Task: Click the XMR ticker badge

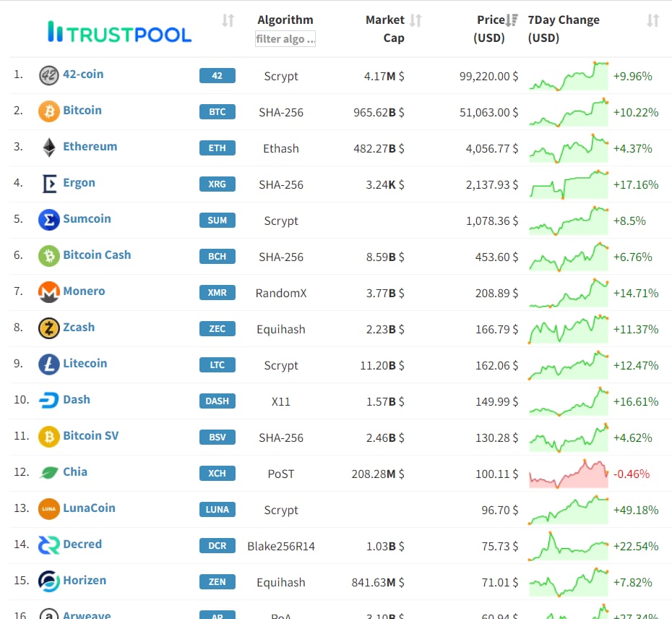Action: 217,293
